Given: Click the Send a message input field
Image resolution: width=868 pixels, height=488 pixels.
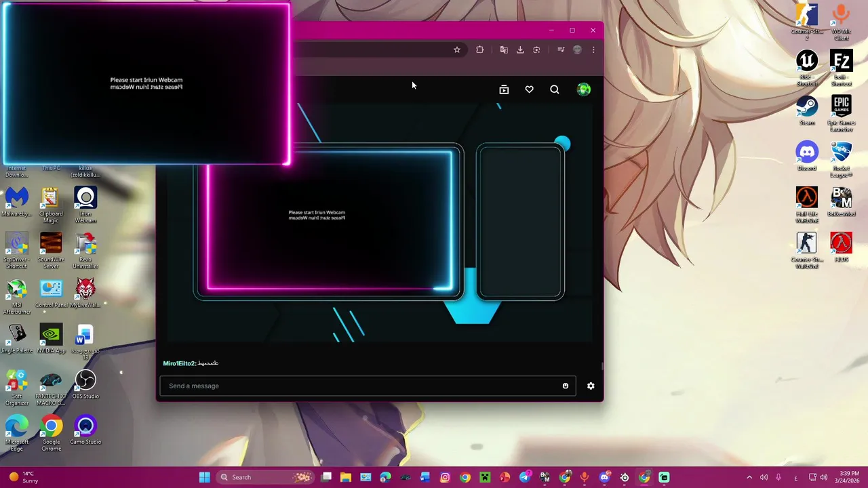Looking at the screenshot, I should 368,386.
